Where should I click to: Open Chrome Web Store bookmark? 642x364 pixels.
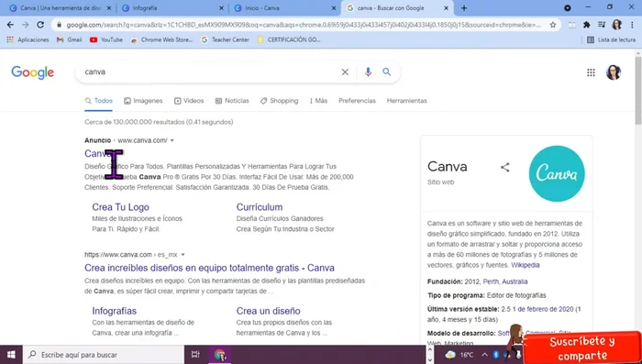pyautogui.click(x=161, y=39)
